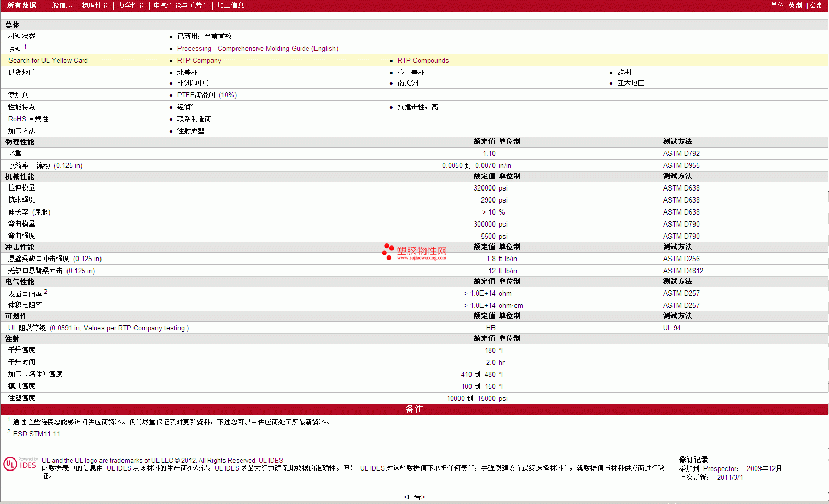This screenshot has width=829, height=504.
Task: Select the 比重 value 1.10
Action: (489, 153)
